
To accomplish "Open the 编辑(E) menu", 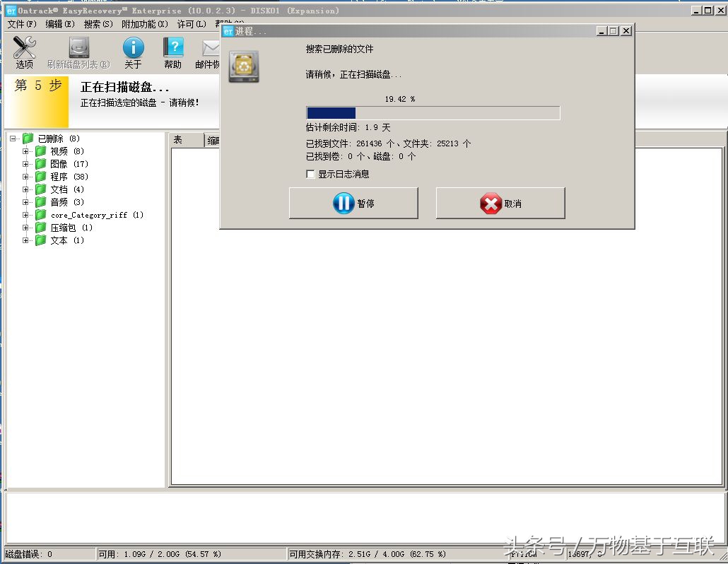I will click(60, 24).
